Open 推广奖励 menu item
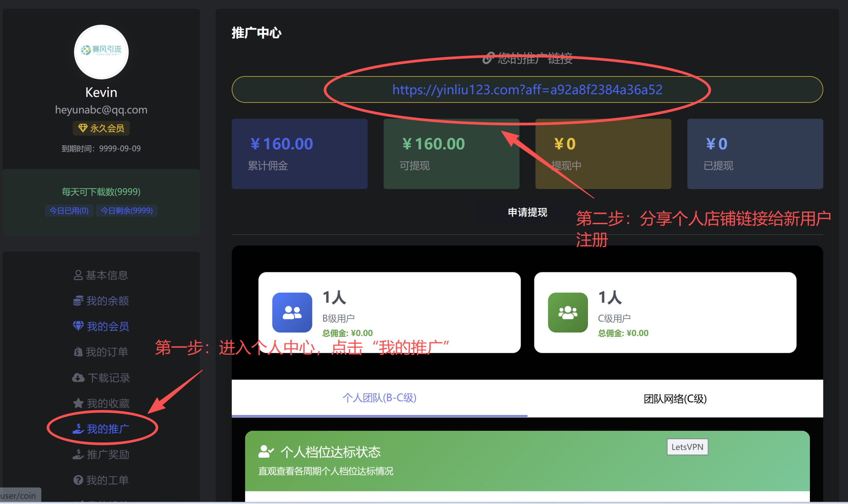The width and height of the screenshot is (848, 504). coord(108,454)
